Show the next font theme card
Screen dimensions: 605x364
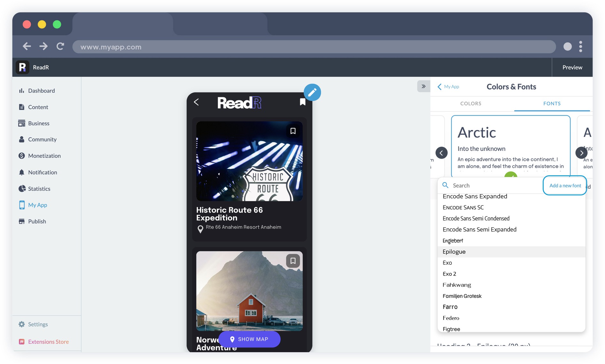[581, 153]
